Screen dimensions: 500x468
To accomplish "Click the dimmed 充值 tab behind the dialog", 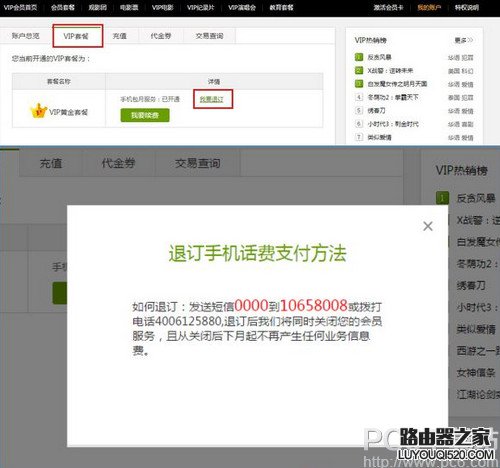I will 51,163.
